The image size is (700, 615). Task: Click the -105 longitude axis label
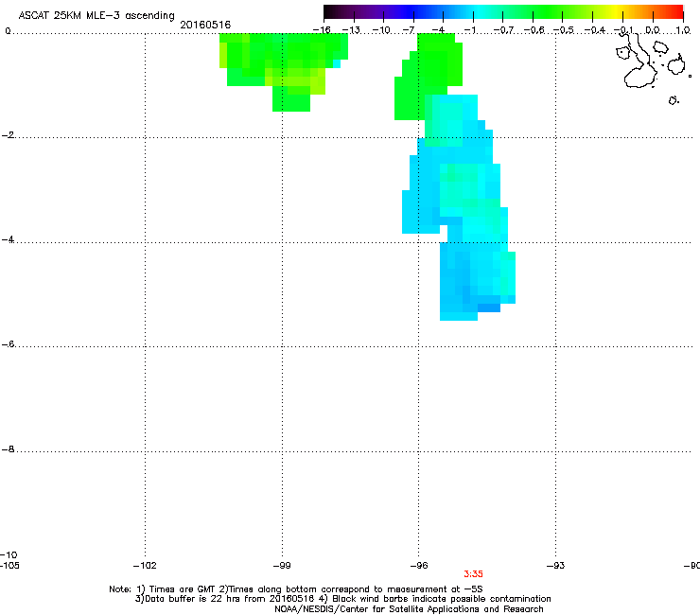tap(10, 566)
